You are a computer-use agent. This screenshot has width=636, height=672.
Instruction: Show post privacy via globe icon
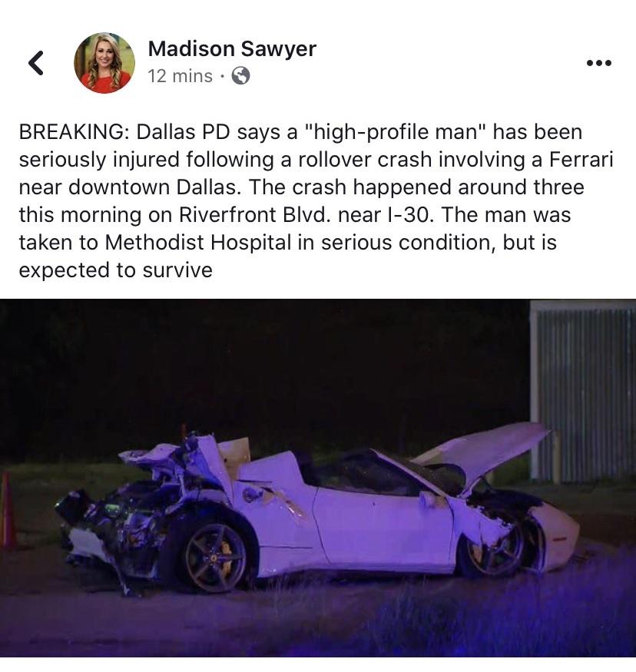tap(241, 76)
